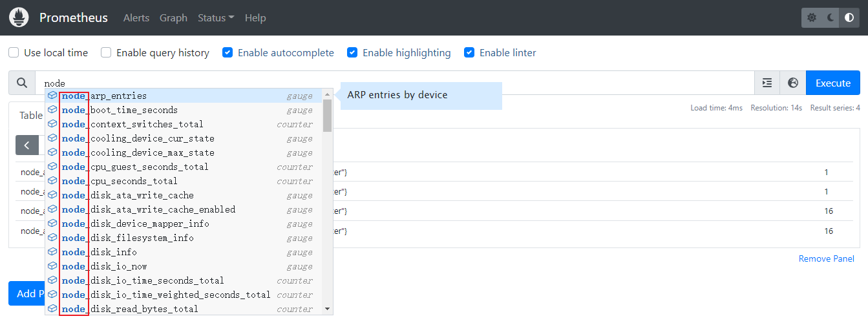This screenshot has width=868, height=325.
Task: Open the Help page
Action: click(255, 17)
